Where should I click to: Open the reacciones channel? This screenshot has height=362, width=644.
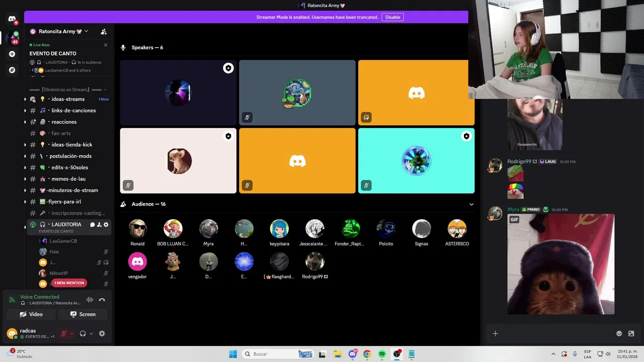coord(68,122)
